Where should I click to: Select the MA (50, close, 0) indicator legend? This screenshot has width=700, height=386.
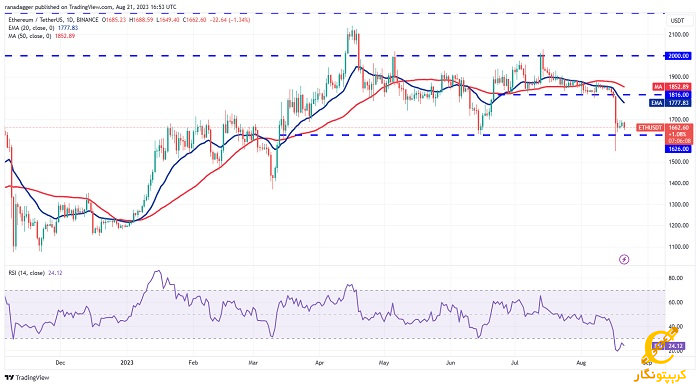pos(41,36)
